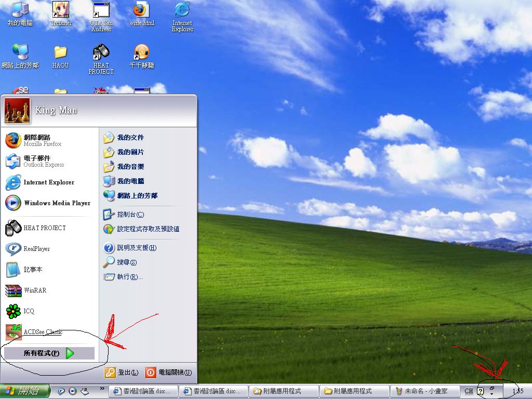Click language bar options arrow
The image size is (532, 399).
[492, 394]
